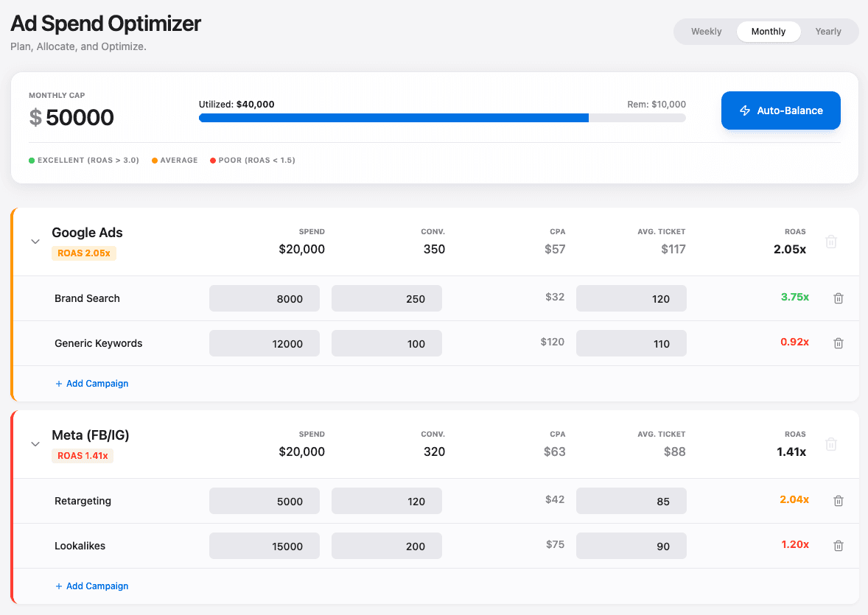This screenshot has width=868, height=615.
Task: Collapse the Google Ads channel group
Action: click(35, 241)
